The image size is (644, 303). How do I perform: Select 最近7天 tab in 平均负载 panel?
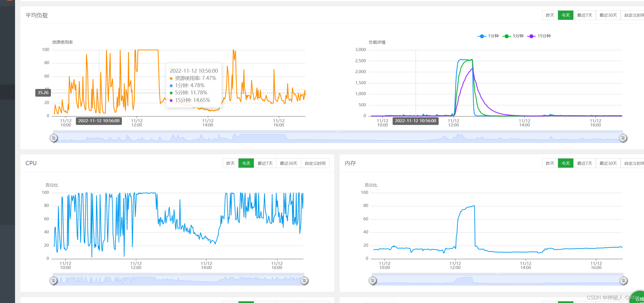pyautogui.click(x=584, y=15)
